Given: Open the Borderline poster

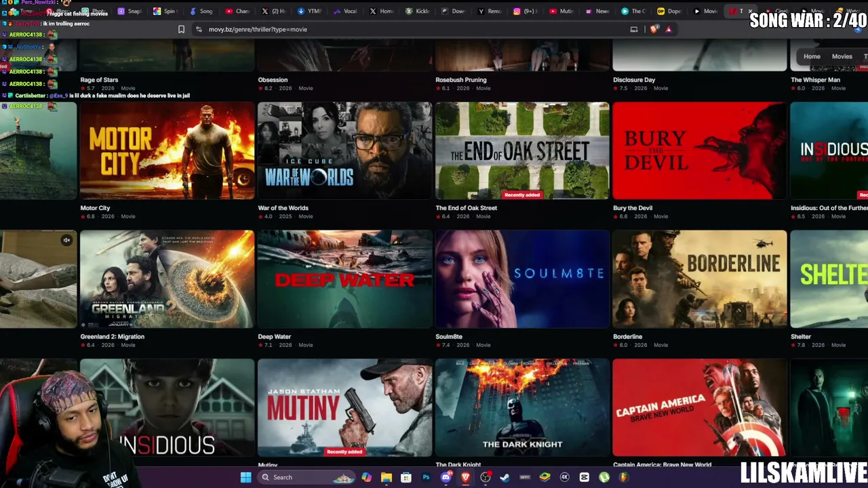Looking at the screenshot, I should [x=700, y=279].
